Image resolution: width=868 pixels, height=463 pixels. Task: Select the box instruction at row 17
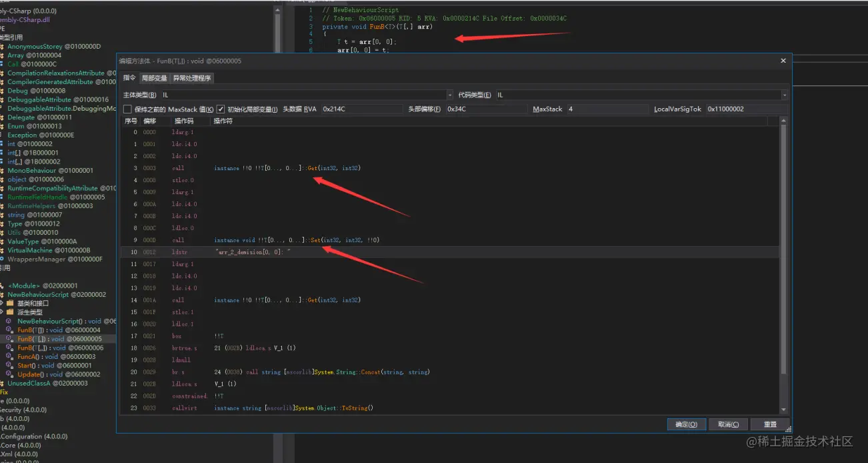(450, 336)
